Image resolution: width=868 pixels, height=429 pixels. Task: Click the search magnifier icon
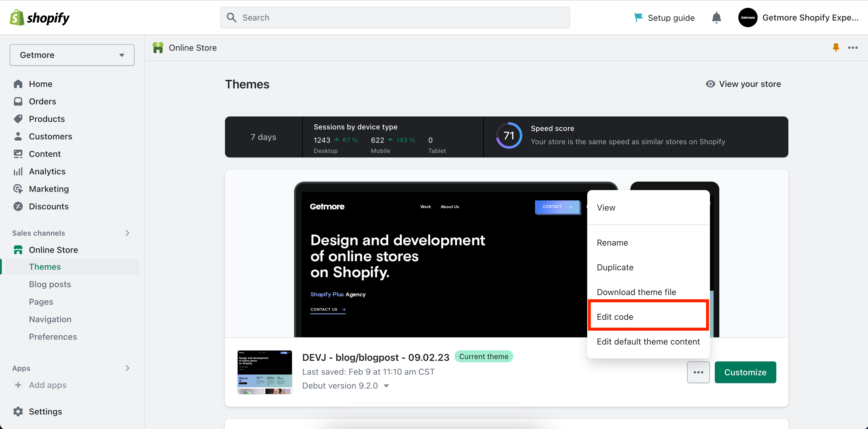point(232,17)
